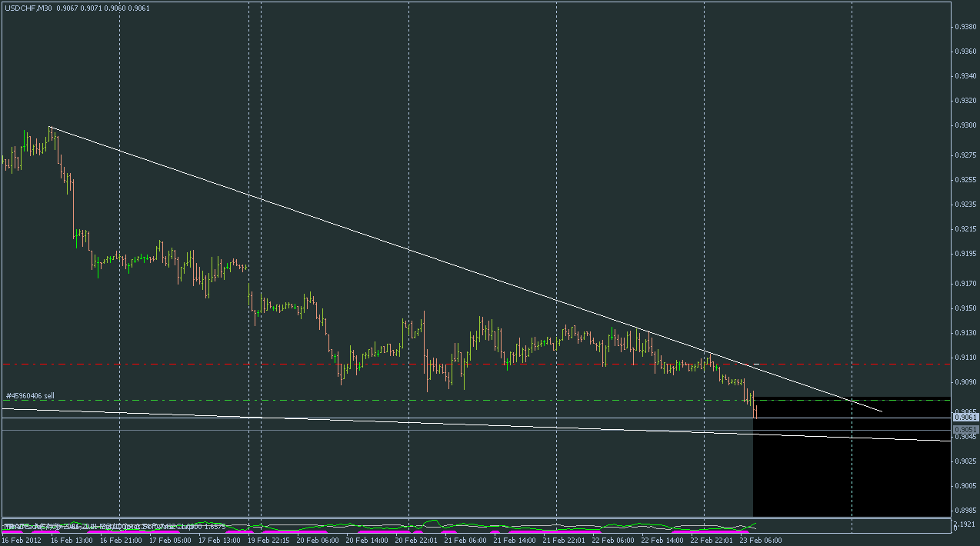Click the 17 Feb 05:00 time label
Screen dimensions: 980x546
pos(170,541)
